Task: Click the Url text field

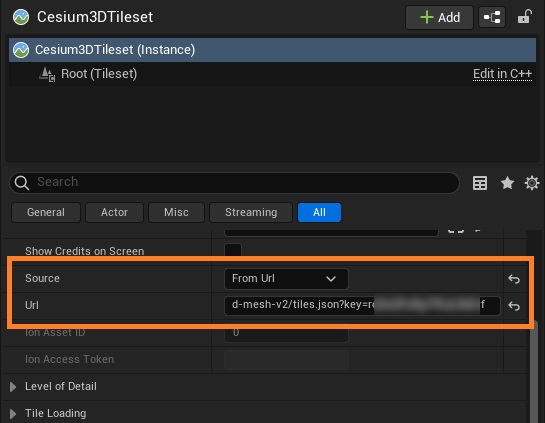Action: (362, 306)
